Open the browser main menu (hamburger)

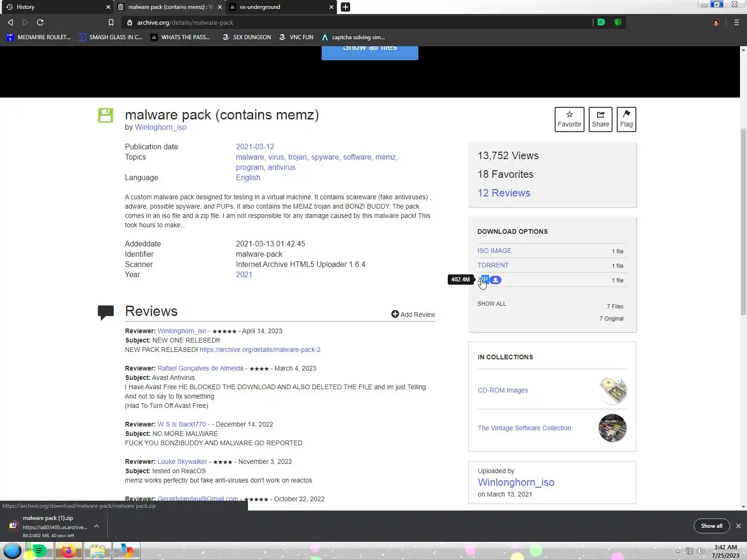click(737, 22)
